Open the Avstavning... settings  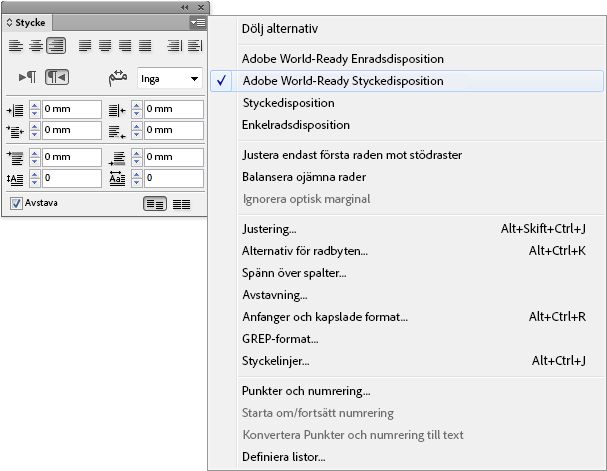(x=420, y=295)
